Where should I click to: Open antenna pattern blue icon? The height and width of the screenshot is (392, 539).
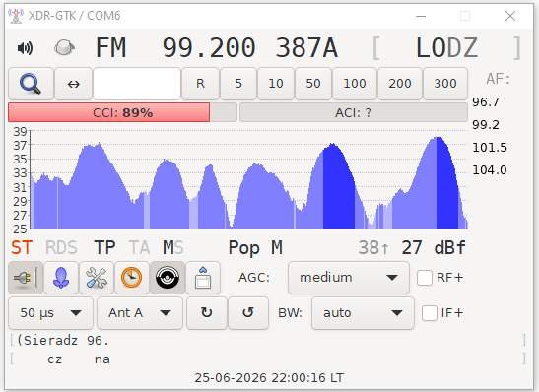(x=61, y=277)
